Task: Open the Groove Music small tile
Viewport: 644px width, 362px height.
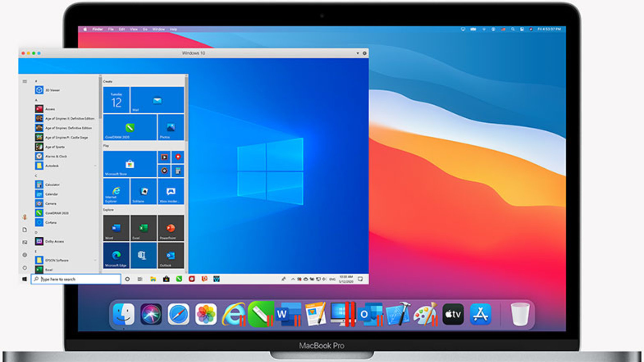Action: tap(164, 171)
